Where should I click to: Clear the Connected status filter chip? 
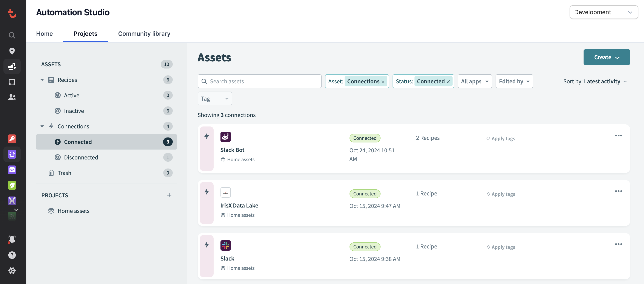448,81
